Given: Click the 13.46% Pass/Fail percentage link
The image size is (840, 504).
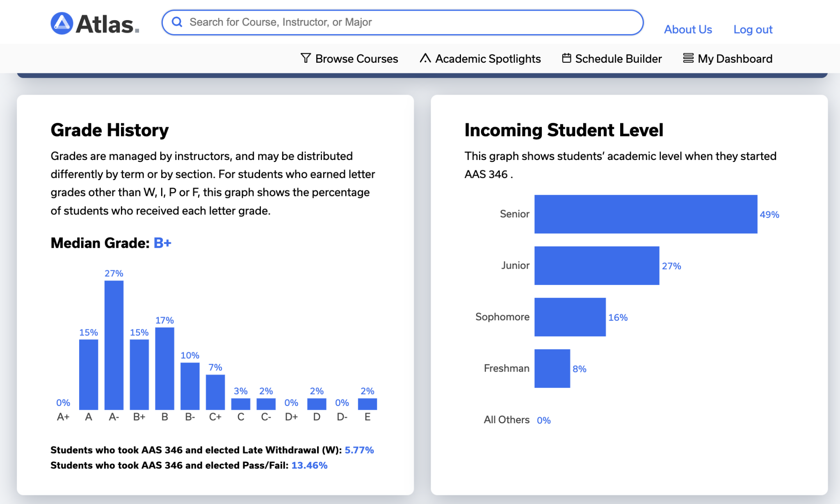Looking at the screenshot, I should (x=310, y=465).
